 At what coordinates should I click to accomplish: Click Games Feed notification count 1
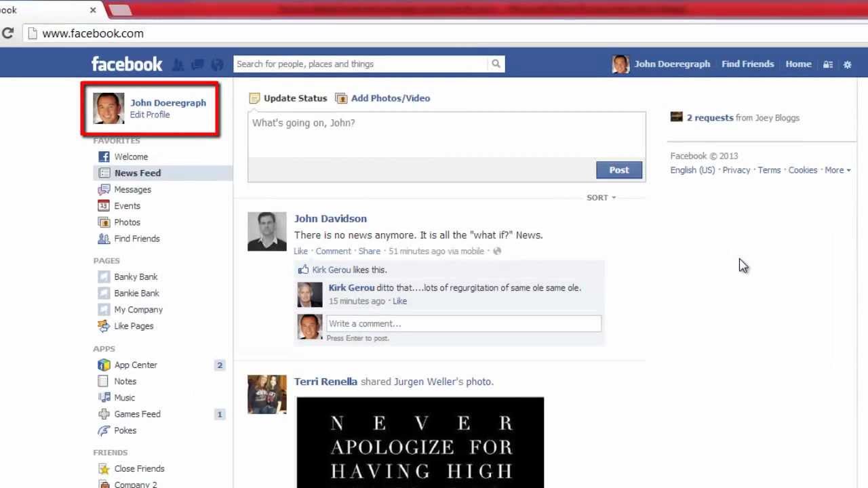(x=220, y=414)
